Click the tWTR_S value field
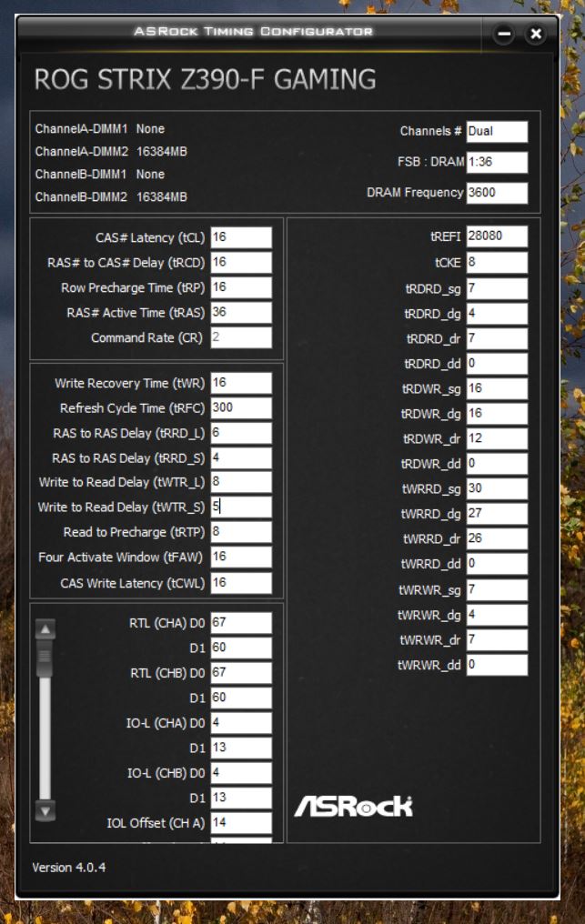The width and height of the screenshot is (585, 924). [241, 507]
